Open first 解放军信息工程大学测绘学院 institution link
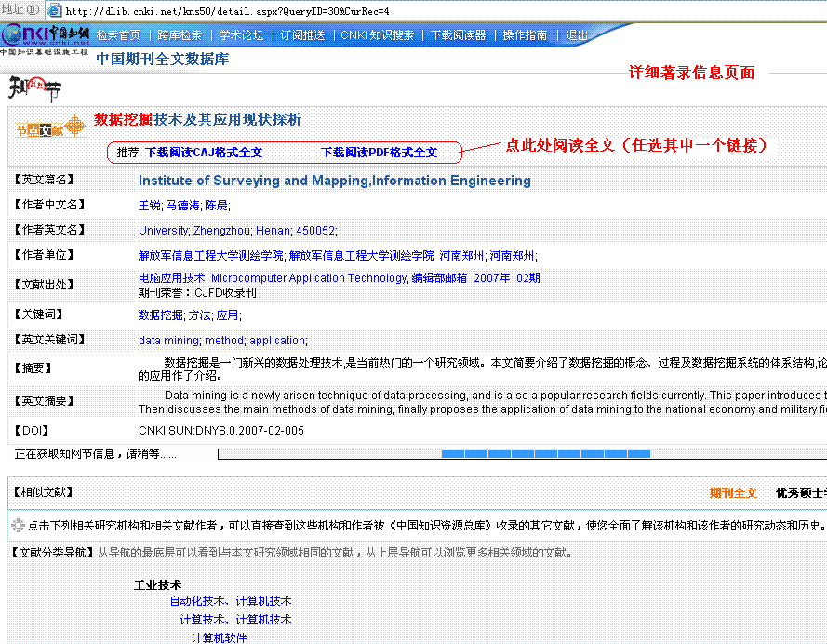This screenshot has width=827, height=644. (210, 256)
